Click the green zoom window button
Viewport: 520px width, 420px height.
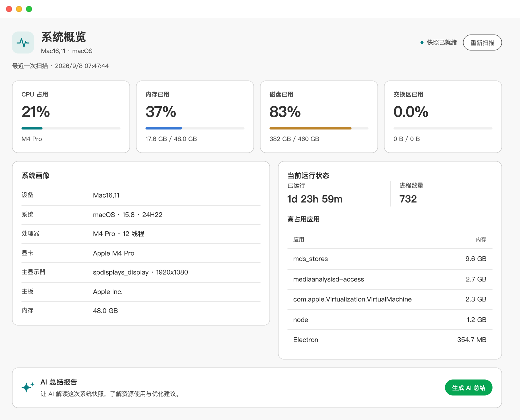(x=29, y=9)
